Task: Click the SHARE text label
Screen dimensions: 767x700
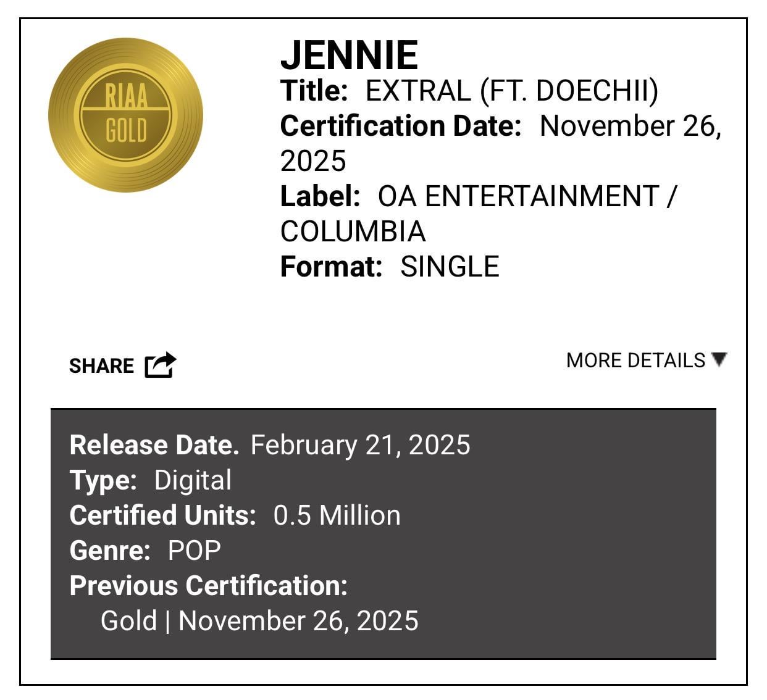Action: point(101,366)
